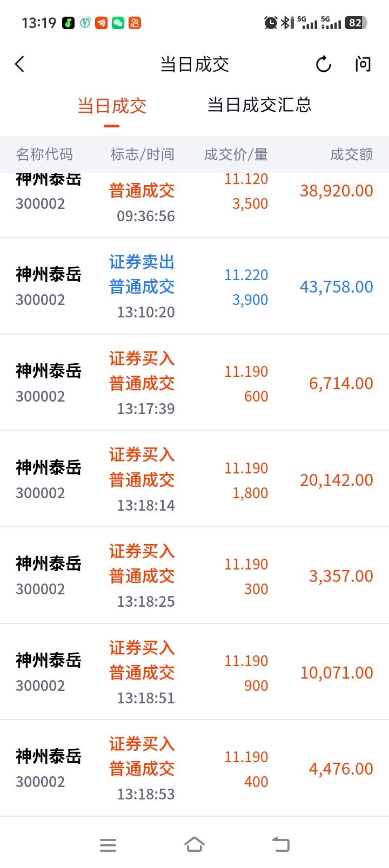Screen dimensions: 389x868
Task: Open the 问 help icon
Action: pyautogui.click(x=363, y=64)
